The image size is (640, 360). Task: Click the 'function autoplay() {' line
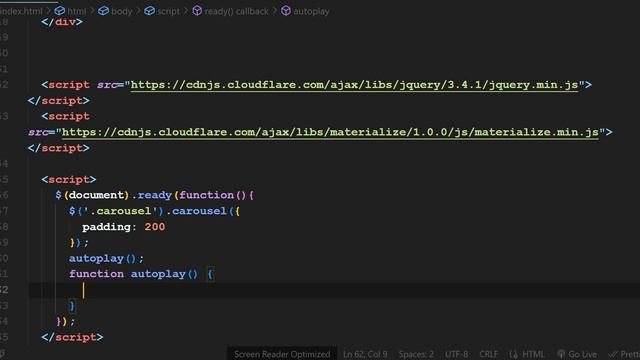(x=141, y=274)
